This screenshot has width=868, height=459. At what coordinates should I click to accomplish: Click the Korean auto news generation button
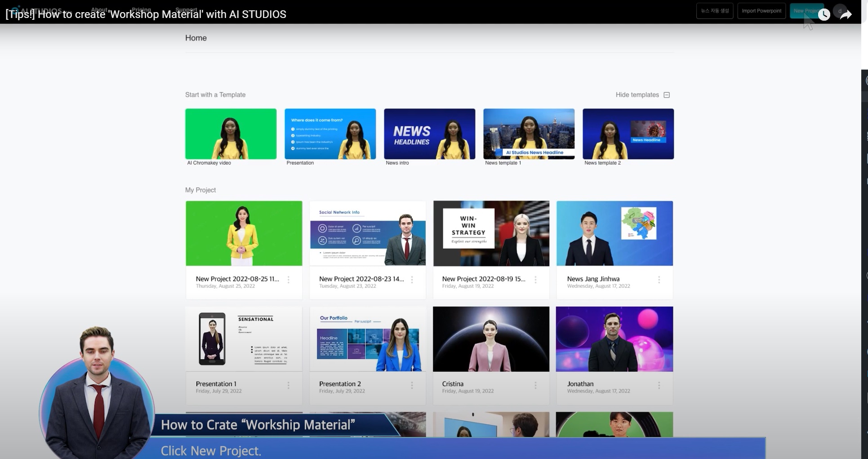click(x=715, y=11)
